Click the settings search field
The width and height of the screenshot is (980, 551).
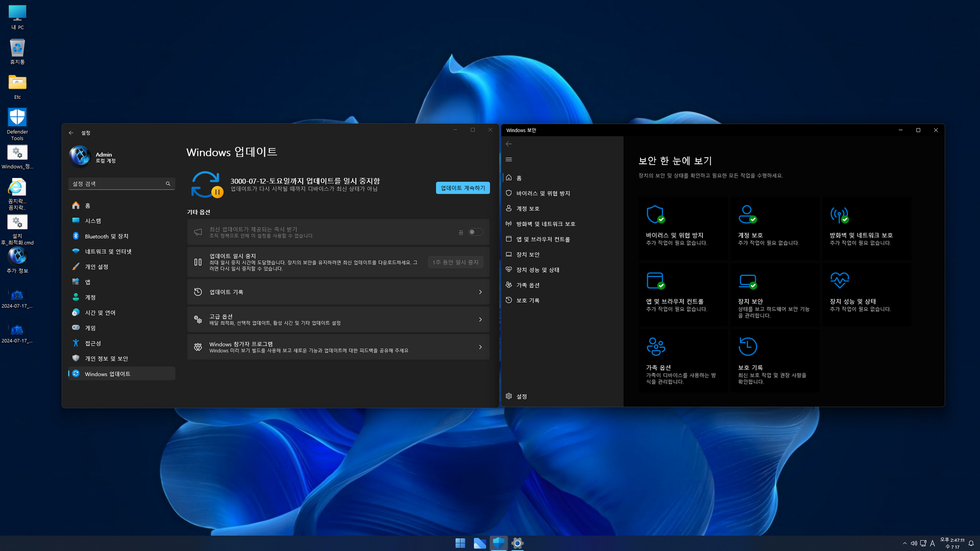coord(118,184)
